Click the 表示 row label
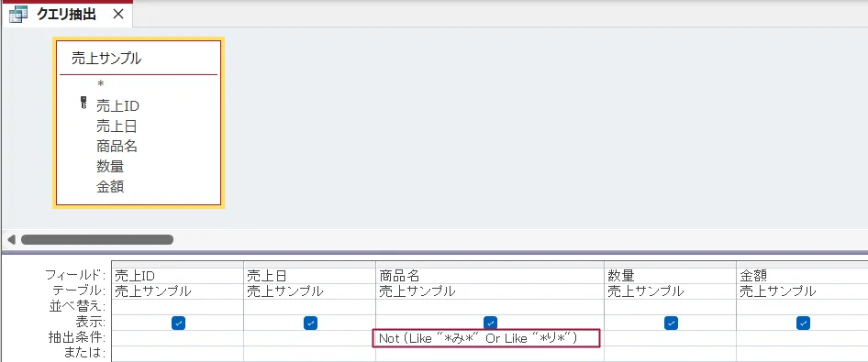The image size is (868, 362). click(x=90, y=322)
